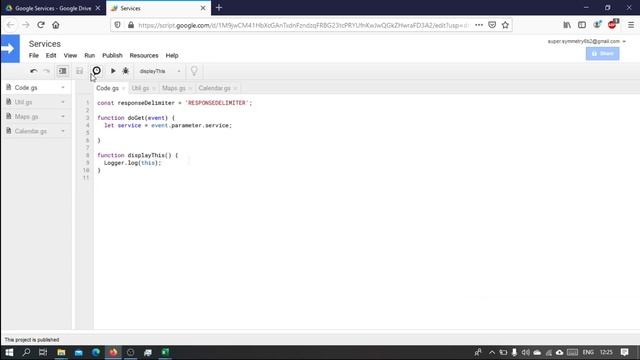Open File Explorer from the taskbar
The height and width of the screenshot is (360, 640).
[x=61, y=352]
